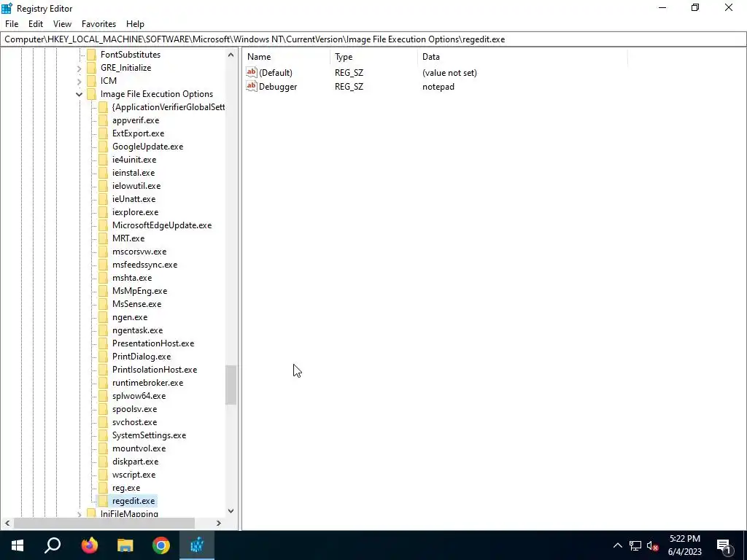The width and height of the screenshot is (747, 560).
Task: Select the reg.exe folder icon
Action: [103, 488]
